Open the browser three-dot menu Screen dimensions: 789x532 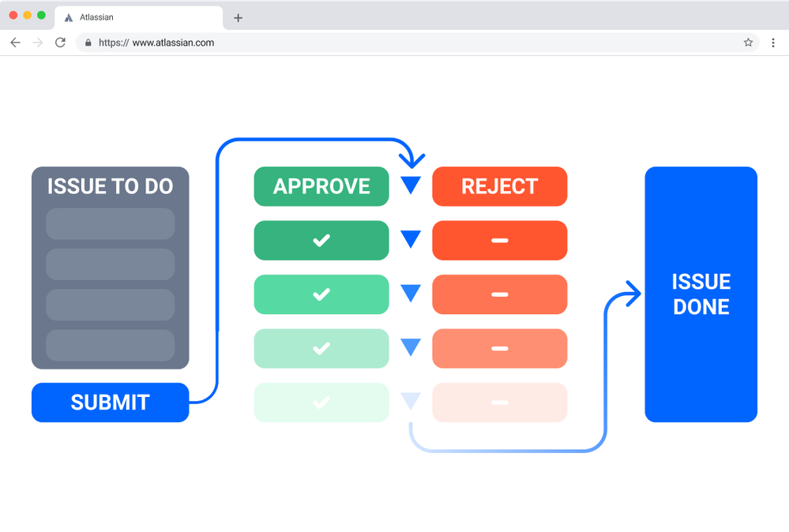click(x=772, y=43)
